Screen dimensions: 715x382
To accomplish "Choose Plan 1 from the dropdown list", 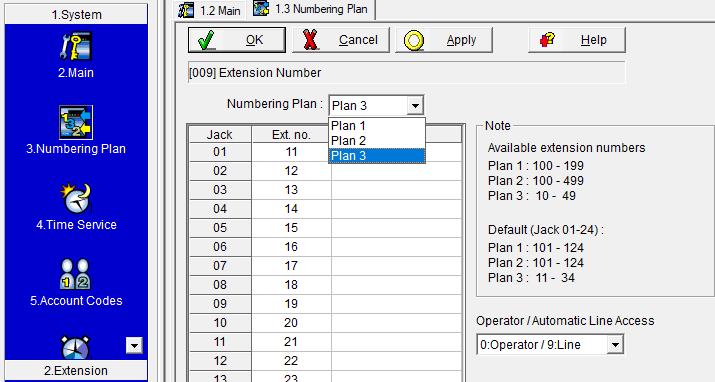I will [x=377, y=125].
